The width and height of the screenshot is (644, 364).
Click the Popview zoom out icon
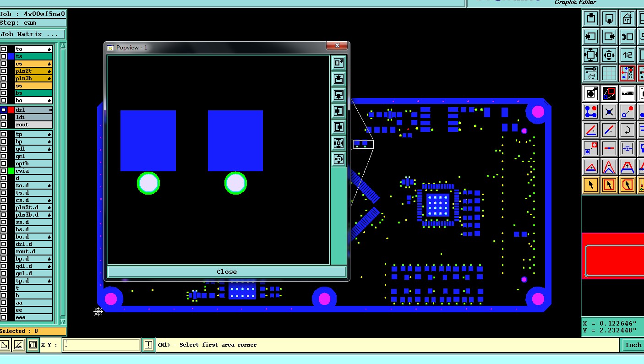pyautogui.click(x=338, y=159)
